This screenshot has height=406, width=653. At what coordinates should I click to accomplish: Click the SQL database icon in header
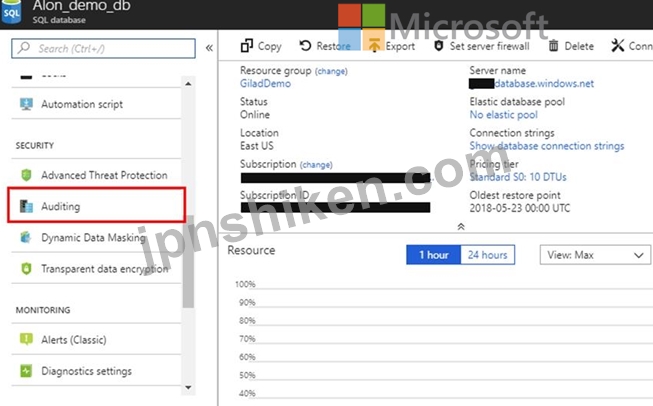pos(11,12)
